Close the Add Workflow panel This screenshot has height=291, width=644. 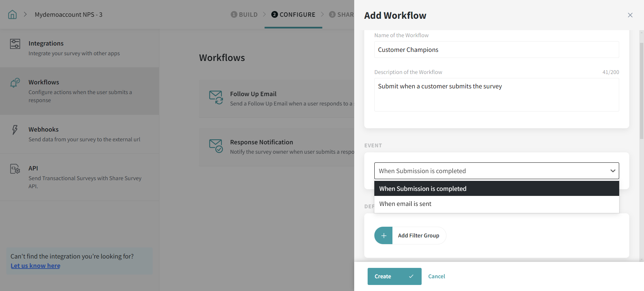[x=630, y=15]
